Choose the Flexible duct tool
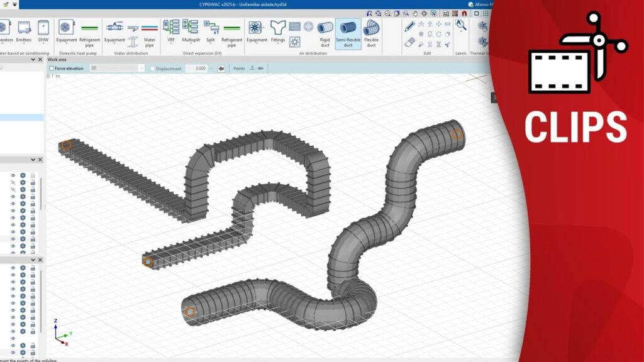The image size is (644, 362). 371,33
